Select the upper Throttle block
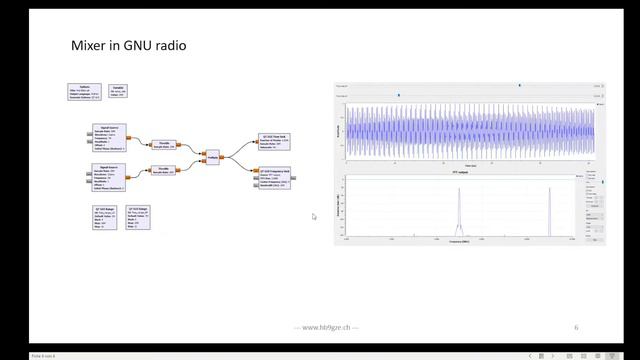 pos(164,145)
